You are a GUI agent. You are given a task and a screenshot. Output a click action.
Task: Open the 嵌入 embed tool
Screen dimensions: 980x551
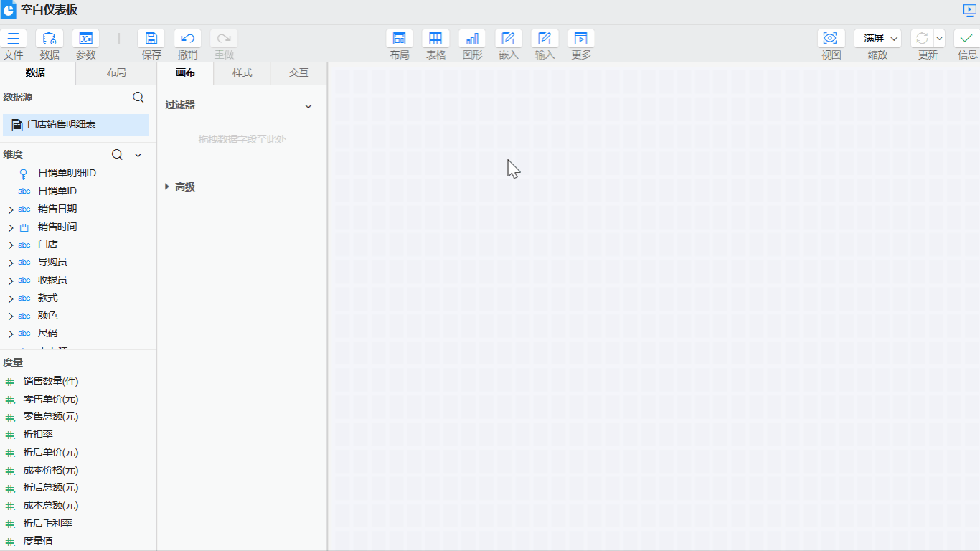[x=509, y=39]
